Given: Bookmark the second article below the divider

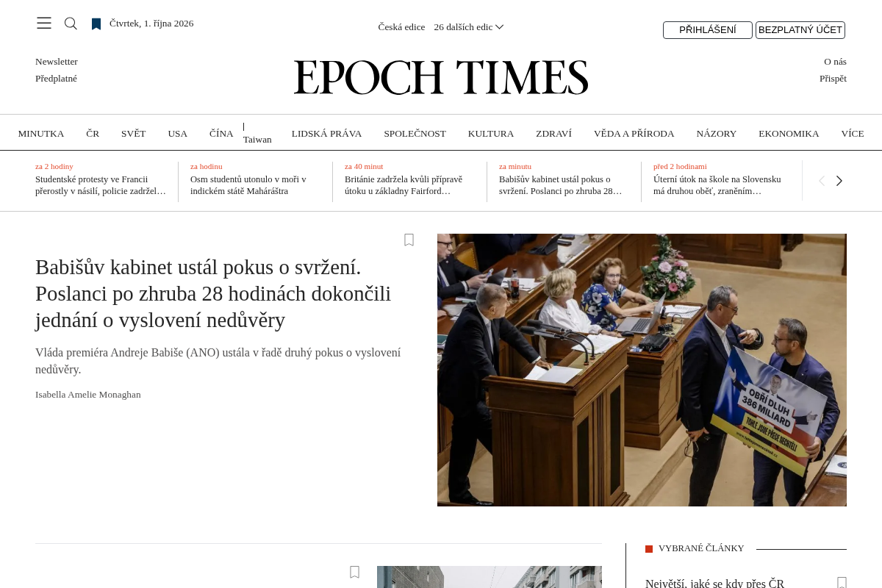Looking at the screenshot, I should pos(354,572).
